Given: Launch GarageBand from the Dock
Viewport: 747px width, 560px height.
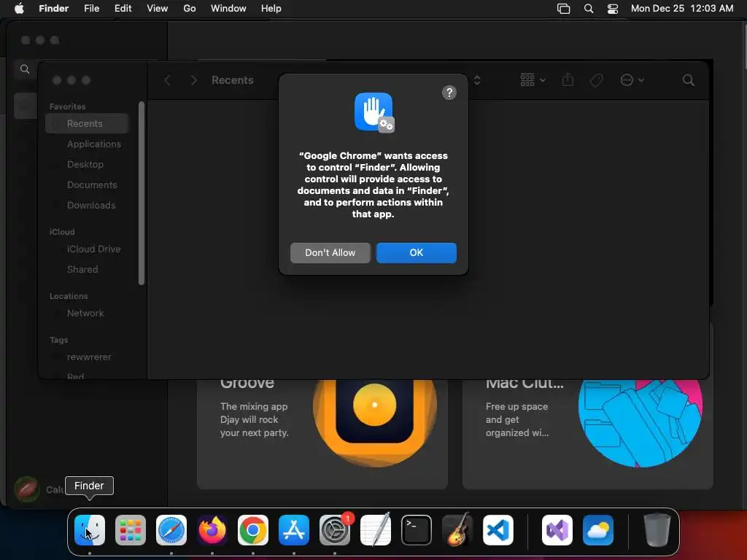Looking at the screenshot, I should [457, 530].
